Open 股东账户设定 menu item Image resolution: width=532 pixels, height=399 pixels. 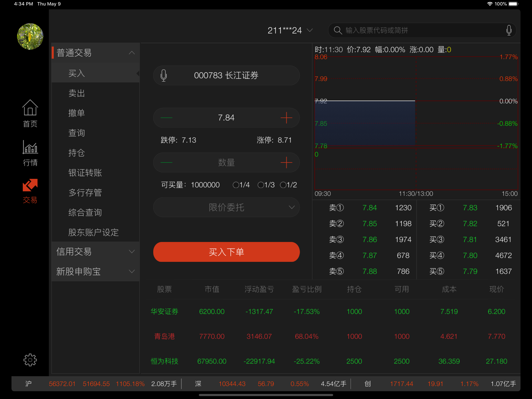[x=96, y=232]
